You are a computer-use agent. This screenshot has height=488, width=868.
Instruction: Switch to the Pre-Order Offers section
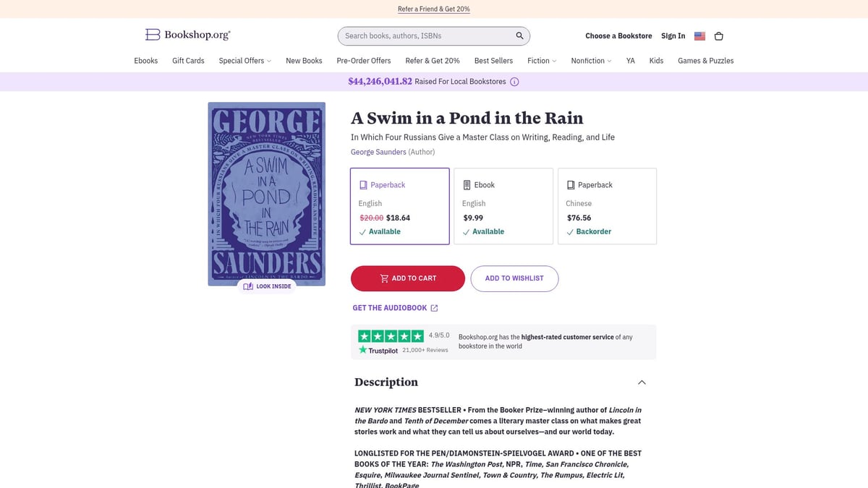pos(363,61)
